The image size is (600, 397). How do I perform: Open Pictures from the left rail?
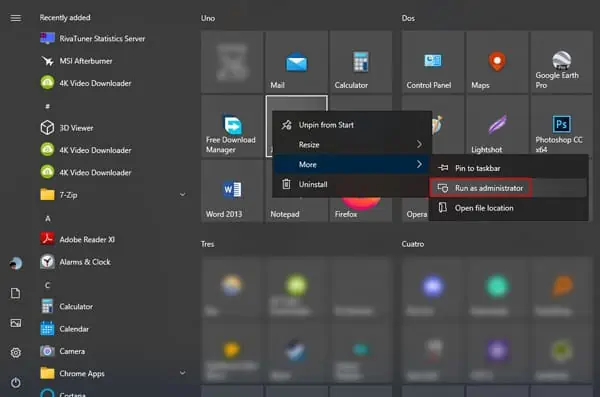pyautogui.click(x=15, y=323)
